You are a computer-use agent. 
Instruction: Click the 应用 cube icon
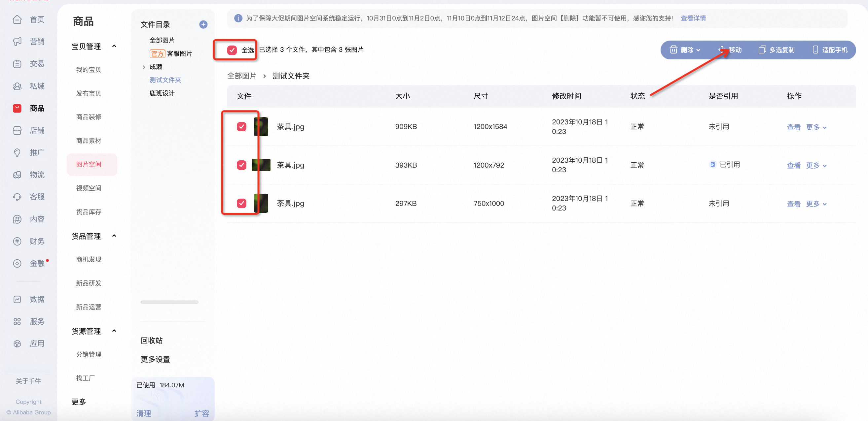click(x=17, y=344)
